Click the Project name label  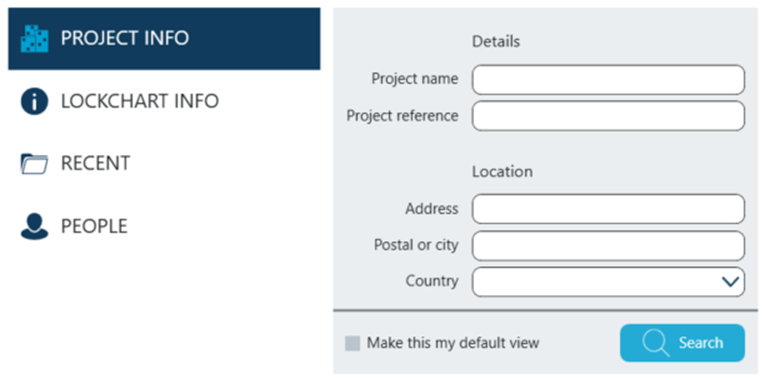(415, 79)
